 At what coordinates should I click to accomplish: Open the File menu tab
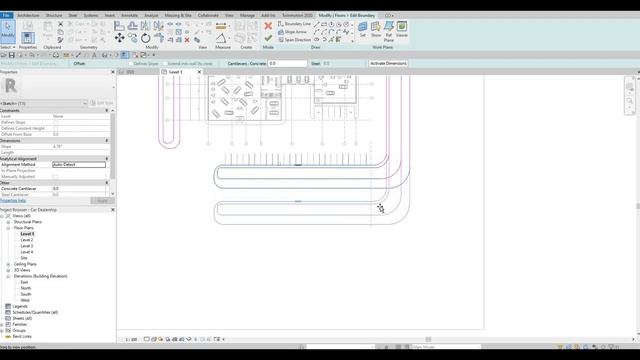7,16
